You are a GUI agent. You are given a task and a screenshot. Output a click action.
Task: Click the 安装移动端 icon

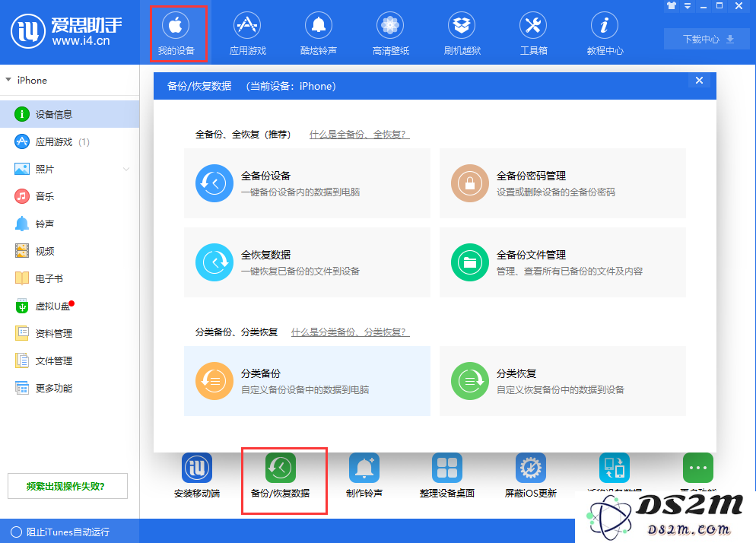197,468
